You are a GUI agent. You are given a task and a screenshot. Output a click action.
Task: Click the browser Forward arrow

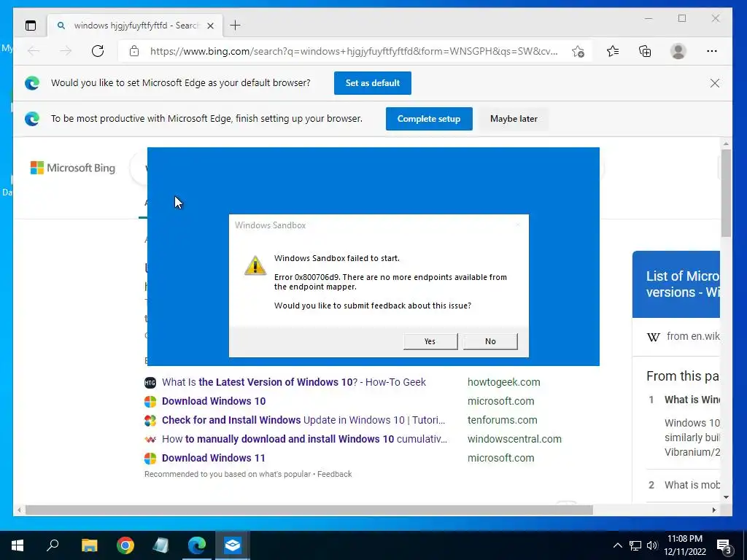tap(66, 51)
